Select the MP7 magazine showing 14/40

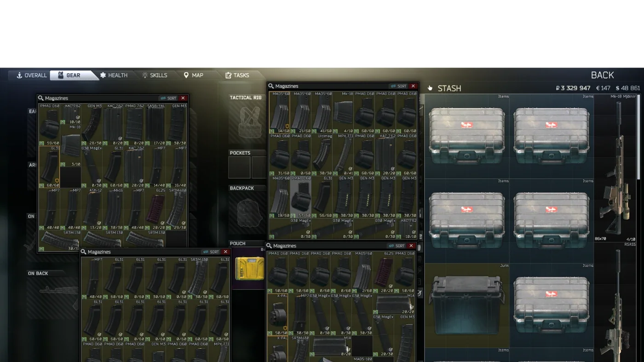155,167
